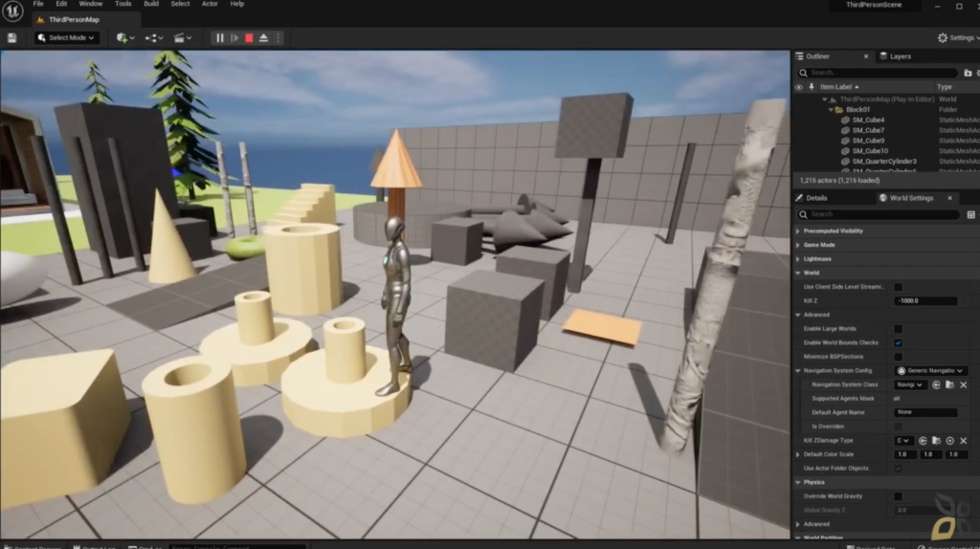Expand Default Color Scale row
Screen dimensions: 980x549
(x=798, y=454)
